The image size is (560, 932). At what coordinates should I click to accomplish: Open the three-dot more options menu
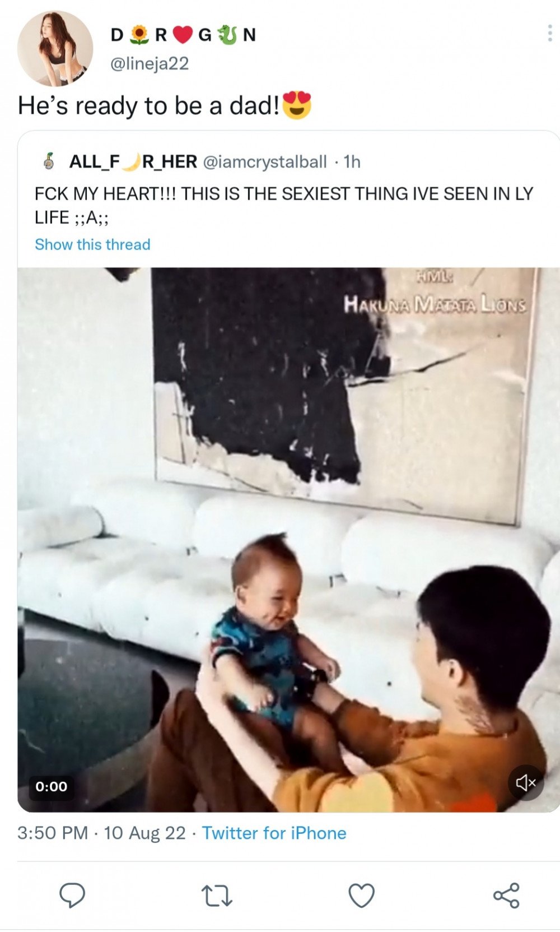click(549, 34)
